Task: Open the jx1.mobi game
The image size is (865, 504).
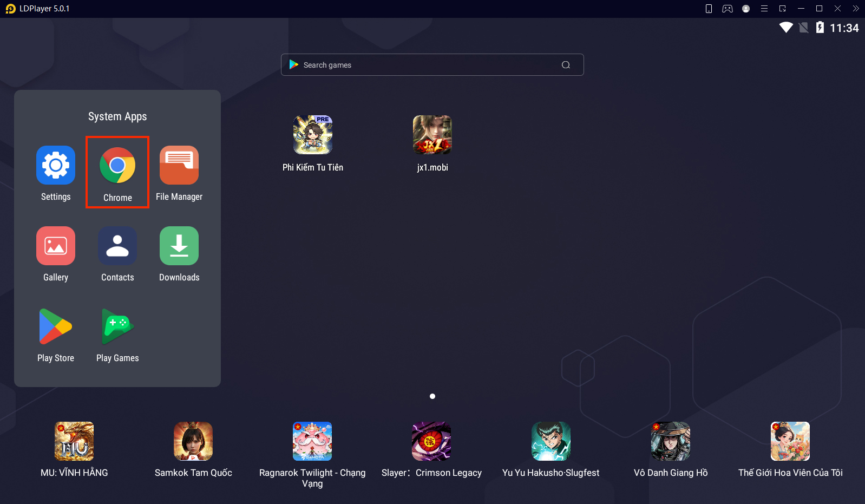Action: (x=432, y=135)
